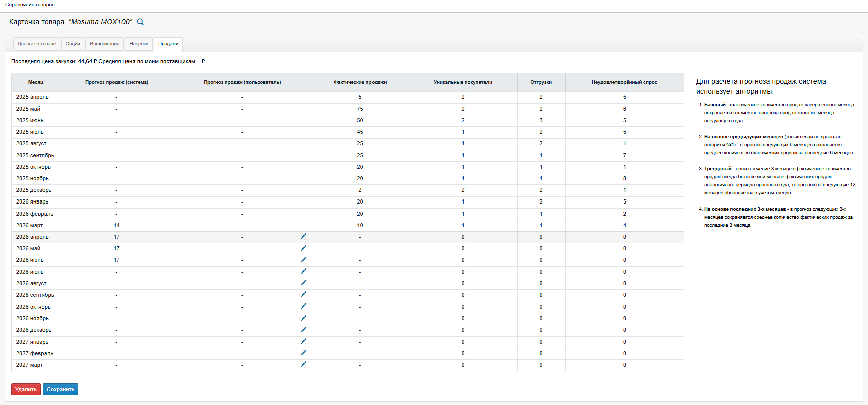Edit user forecast for 2026 апрель
The height and width of the screenshot is (405, 868).
[303, 236]
